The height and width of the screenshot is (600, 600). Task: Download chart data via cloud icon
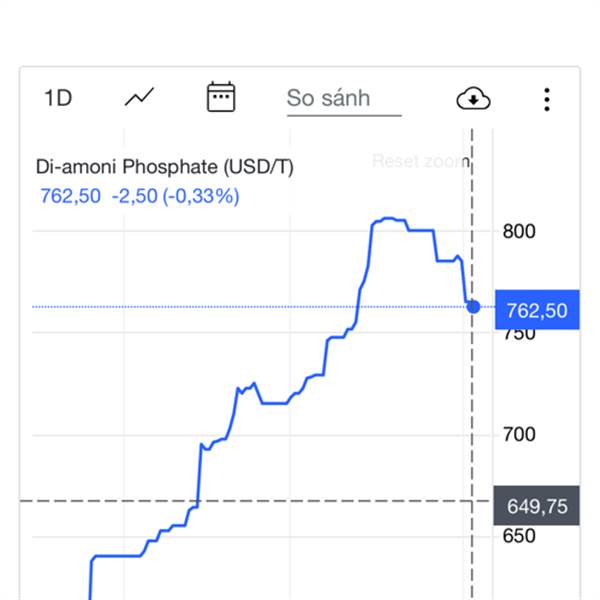click(x=473, y=99)
